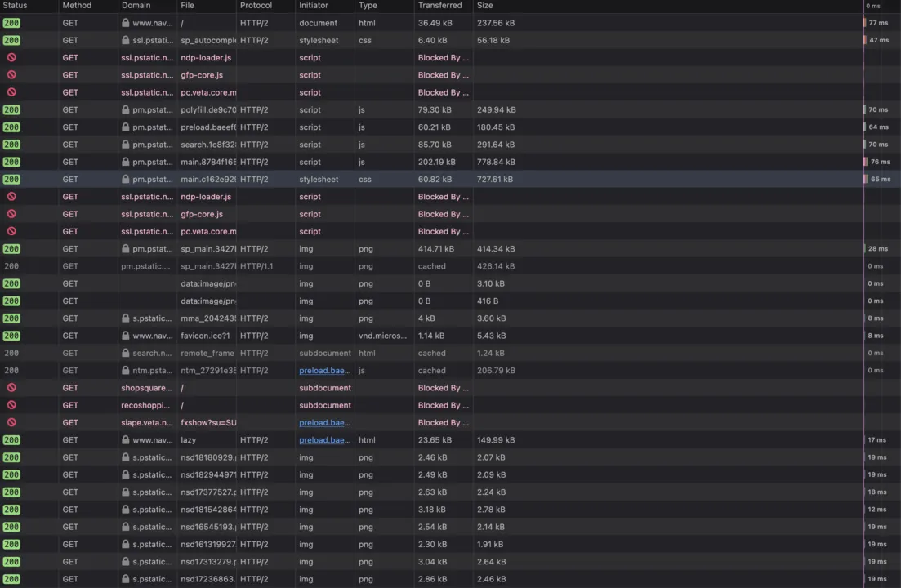Screen dimensions: 901x588
Task: Click the Protocol column header
Action: click(256, 6)
